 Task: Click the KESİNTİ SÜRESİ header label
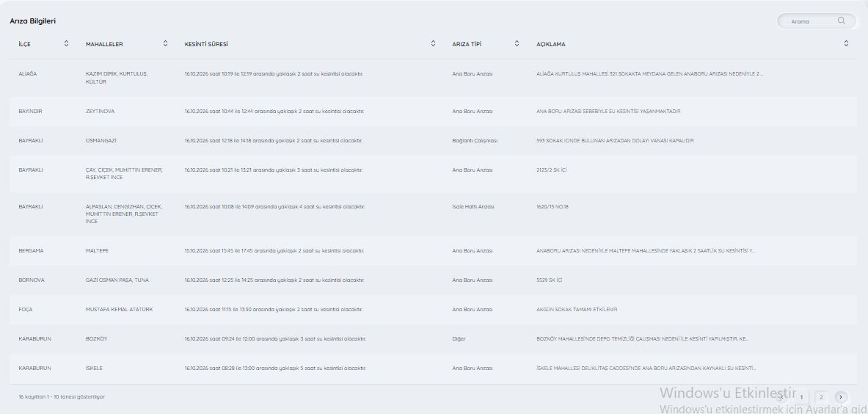206,44
